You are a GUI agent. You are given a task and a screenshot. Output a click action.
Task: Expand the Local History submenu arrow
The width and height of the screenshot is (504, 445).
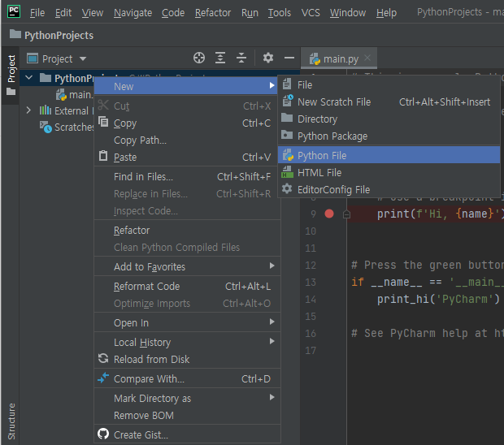(x=272, y=341)
